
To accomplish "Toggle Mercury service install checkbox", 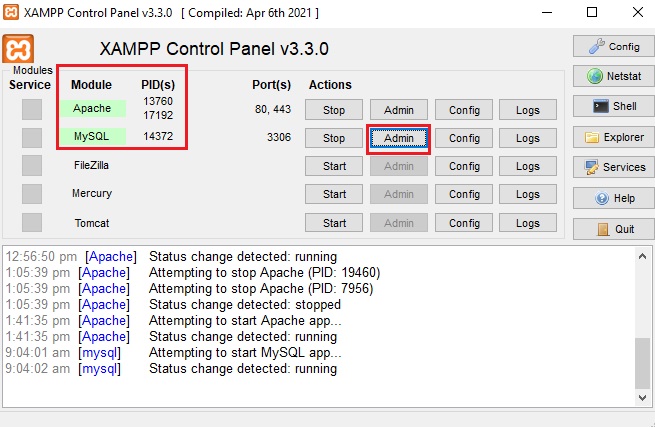I will (32, 194).
